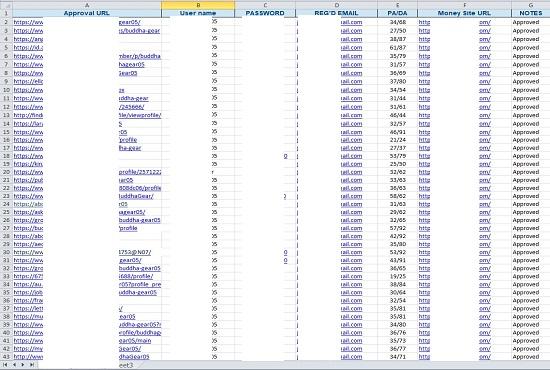Click the PA/DA header cell
The image size is (550, 370).
pos(397,13)
